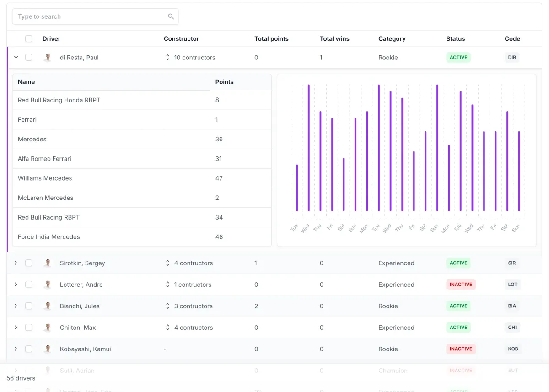
Task: Expand the Sirotkin, Sergey row
Action: click(16, 263)
